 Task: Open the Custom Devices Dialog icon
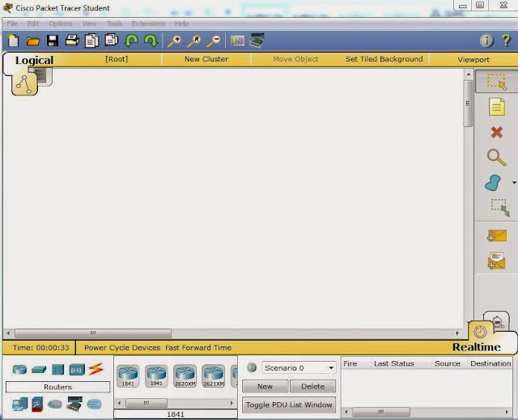(x=257, y=40)
